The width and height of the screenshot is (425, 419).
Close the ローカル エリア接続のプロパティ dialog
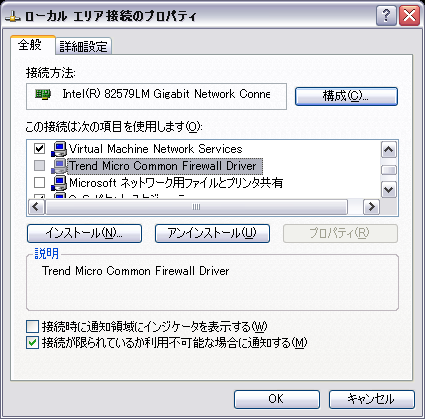click(x=409, y=15)
